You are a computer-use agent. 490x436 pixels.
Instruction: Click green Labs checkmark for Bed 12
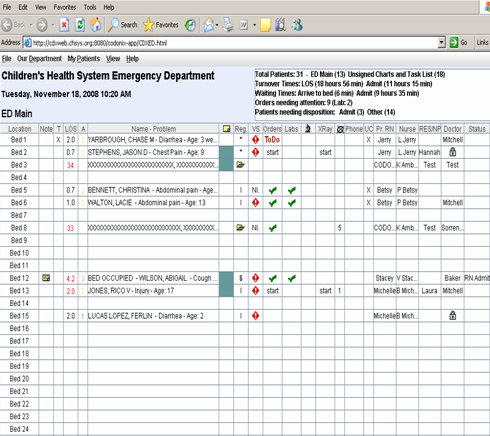[x=292, y=278]
